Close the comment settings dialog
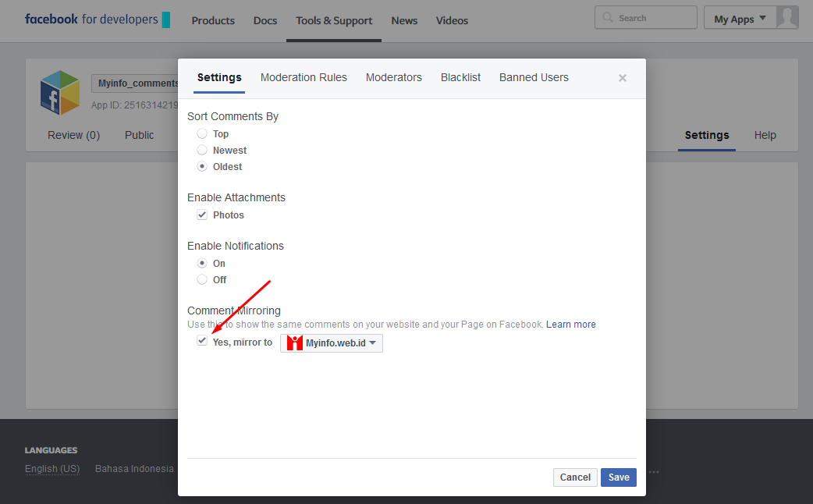This screenshot has width=813, height=504. coord(622,78)
